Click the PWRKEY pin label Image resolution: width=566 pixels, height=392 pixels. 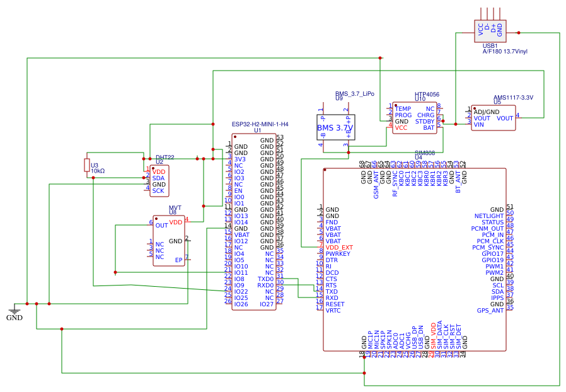tap(337, 254)
